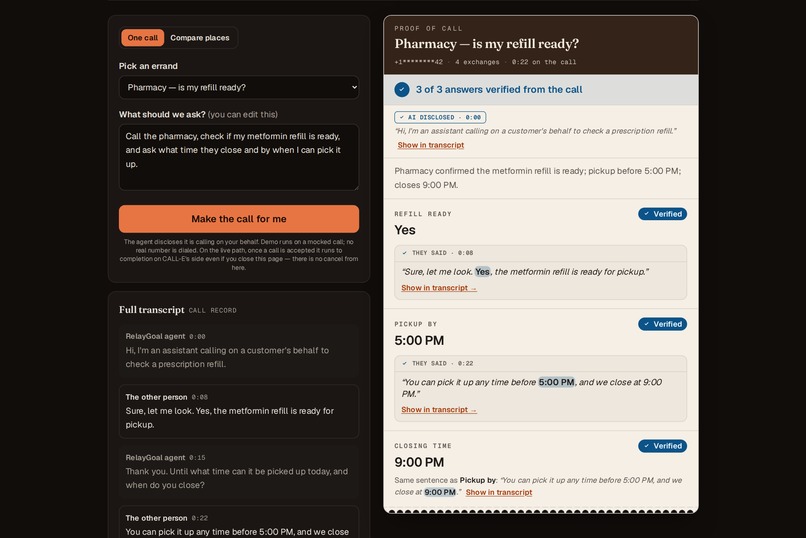Screen dimensions: 806x538
Task: Select The other person 0:08 transcript entry
Action: coord(239,412)
